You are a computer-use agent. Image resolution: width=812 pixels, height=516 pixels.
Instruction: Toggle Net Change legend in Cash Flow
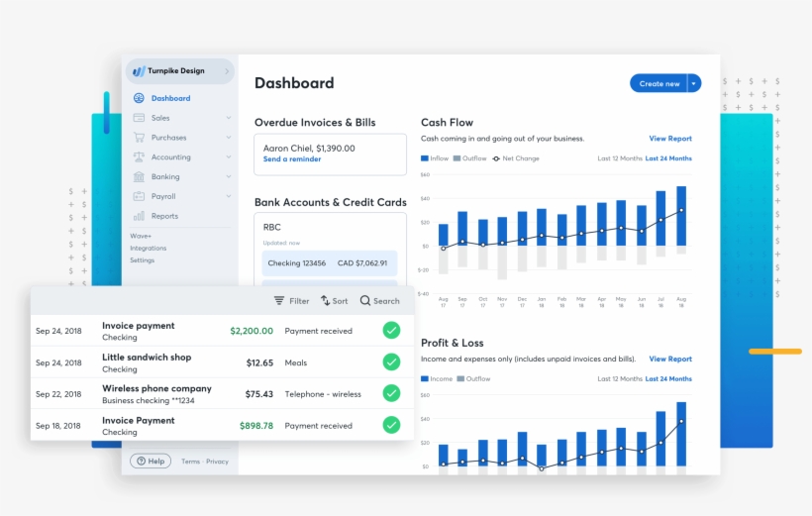click(x=516, y=158)
